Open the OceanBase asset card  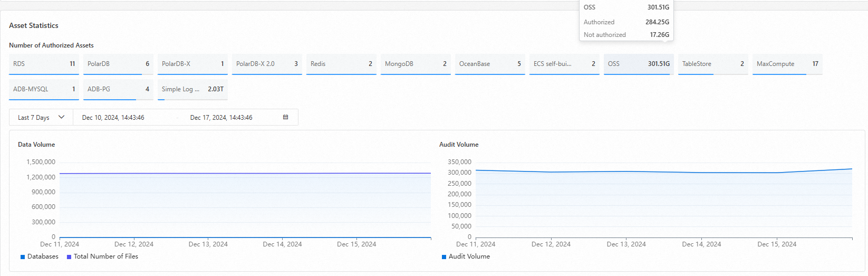pyautogui.click(x=490, y=64)
